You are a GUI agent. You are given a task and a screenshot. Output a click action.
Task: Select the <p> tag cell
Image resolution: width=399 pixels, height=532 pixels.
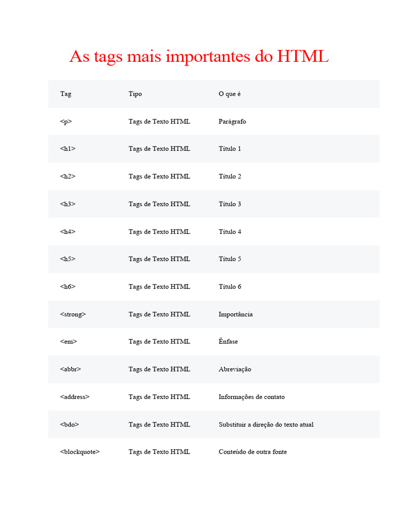(66, 122)
